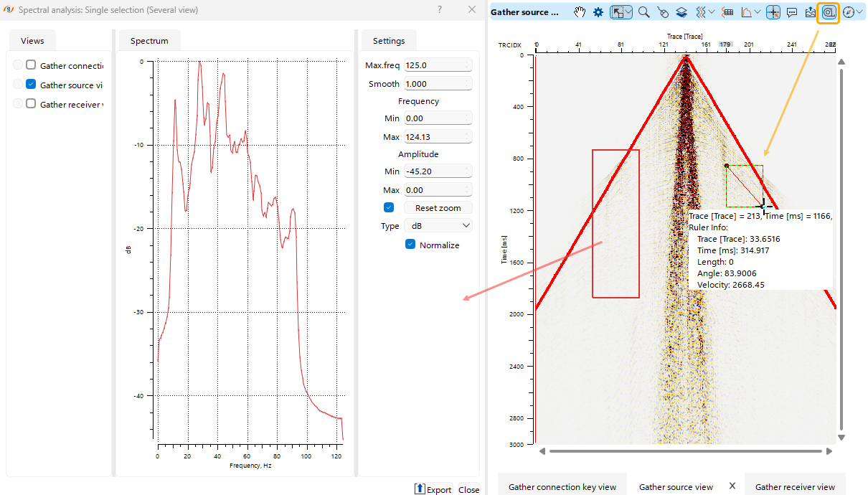Select the hand pan tool

580,12
